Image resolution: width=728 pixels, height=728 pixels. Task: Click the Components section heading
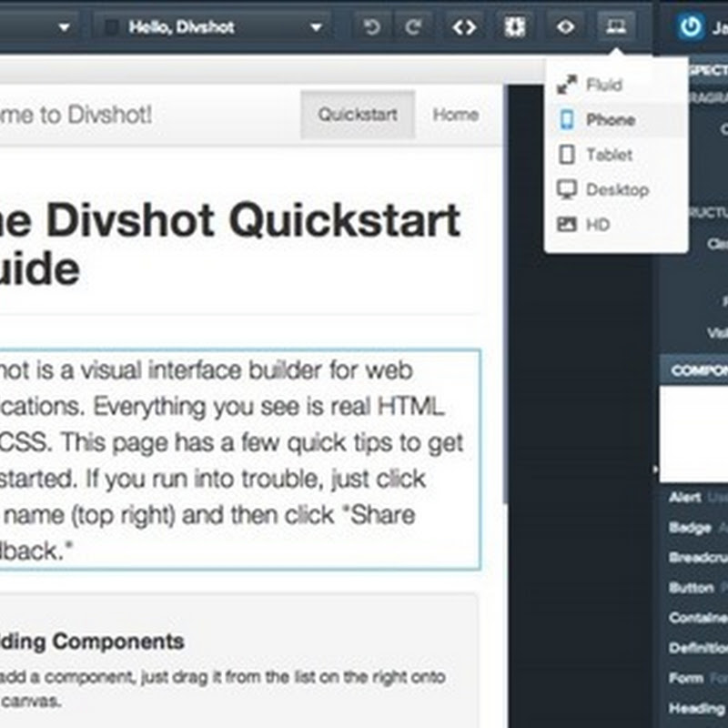[x=92, y=642]
